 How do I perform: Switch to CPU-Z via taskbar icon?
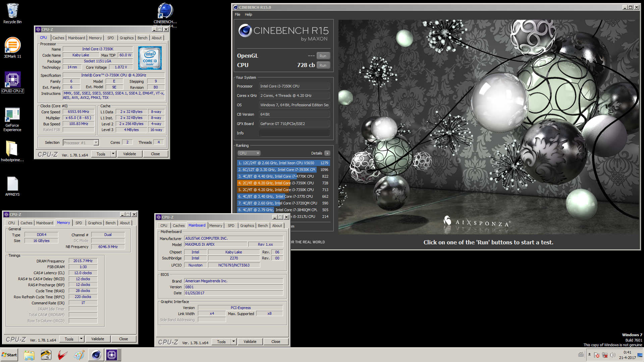(x=112, y=355)
